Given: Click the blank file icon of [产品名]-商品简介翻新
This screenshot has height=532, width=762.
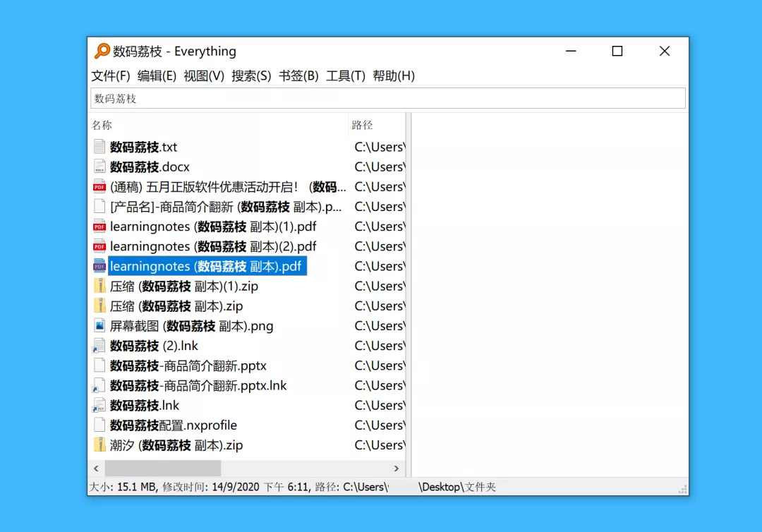Looking at the screenshot, I should 99,207.
